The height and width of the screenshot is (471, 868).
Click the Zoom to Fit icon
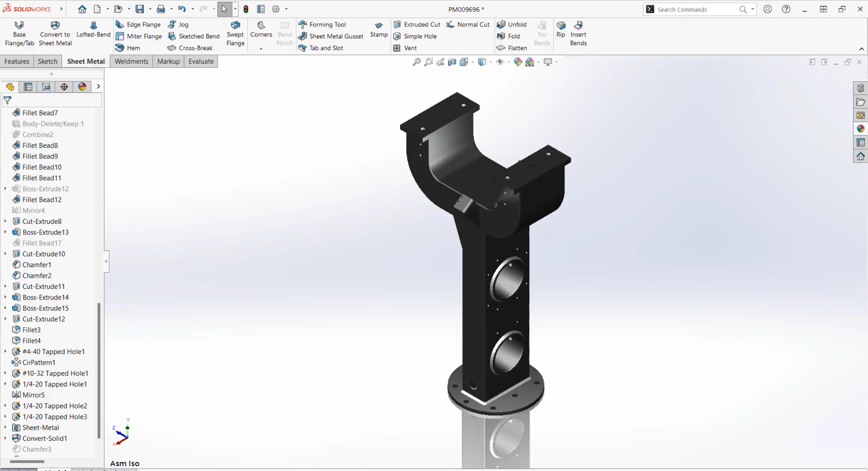click(417, 62)
